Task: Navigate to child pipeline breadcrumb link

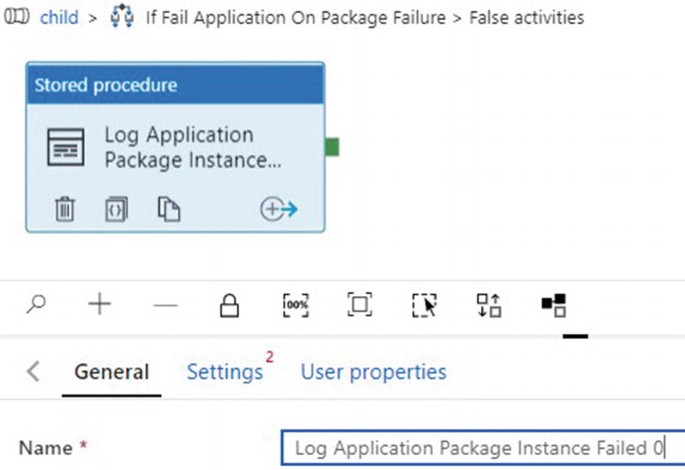Action: click(59, 18)
